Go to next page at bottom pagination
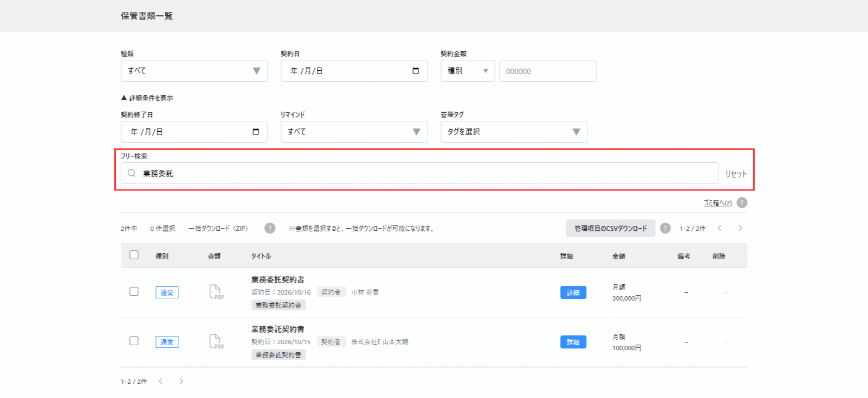 [181, 381]
